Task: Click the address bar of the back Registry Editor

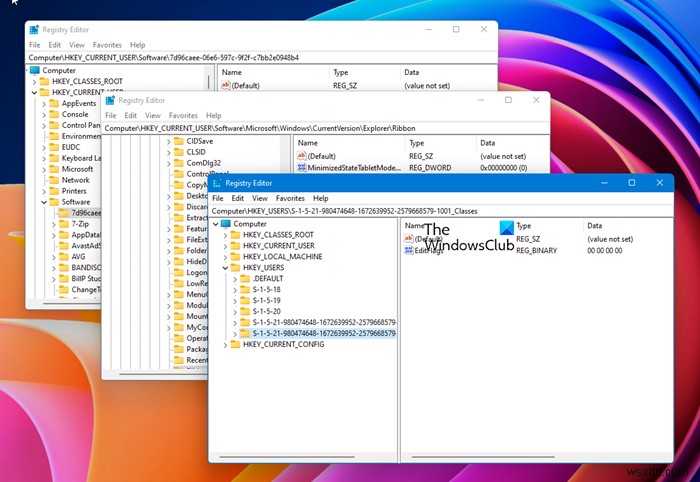Action: tap(262, 58)
